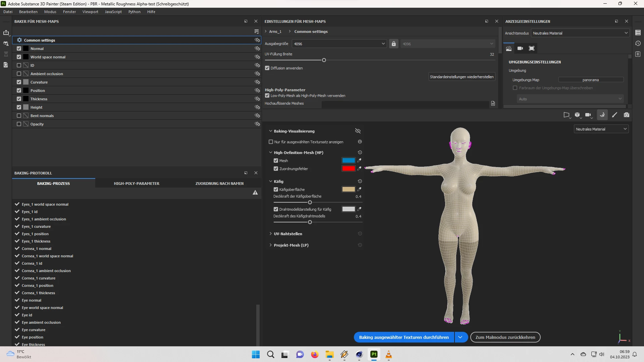Toggle Low-Poly-Mesh als High-Poly-Mesh verwenden
The width and height of the screenshot is (644, 362).
(x=267, y=96)
